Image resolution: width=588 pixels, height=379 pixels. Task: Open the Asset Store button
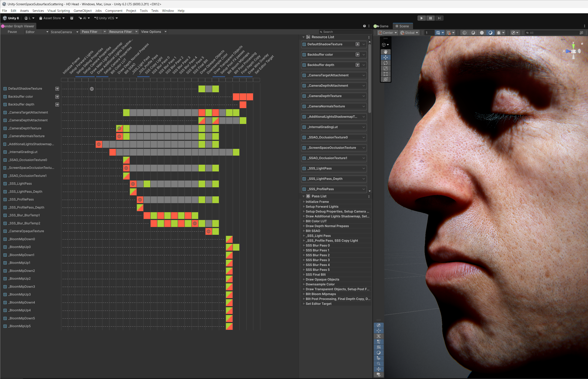point(52,18)
